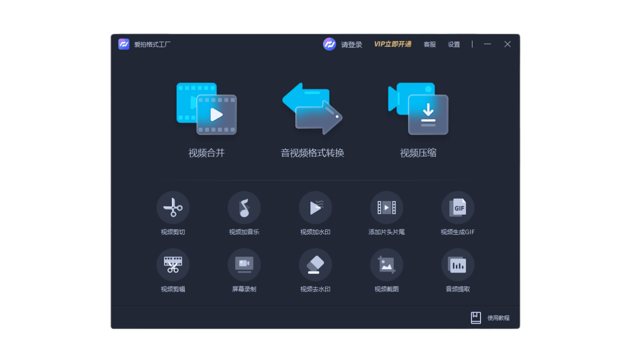
Task: Select 音视频格式转换 format conversion
Action: click(x=312, y=116)
